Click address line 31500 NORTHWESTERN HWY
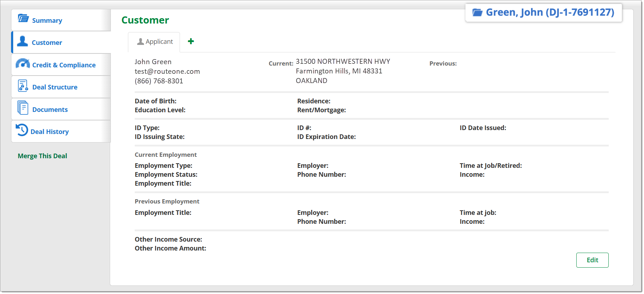The height and width of the screenshot is (294, 644). point(343,61)
